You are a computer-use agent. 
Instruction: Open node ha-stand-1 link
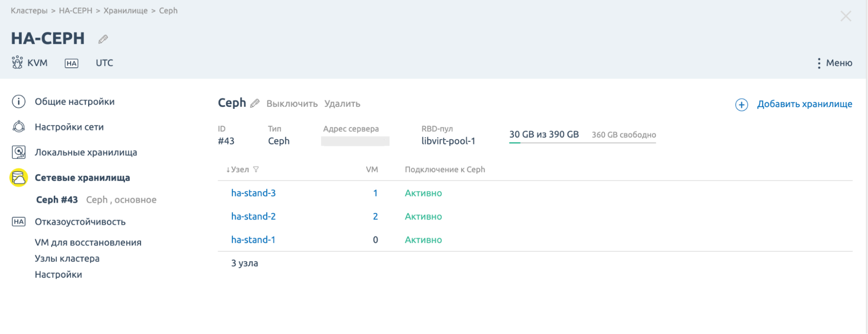point(253,240)
